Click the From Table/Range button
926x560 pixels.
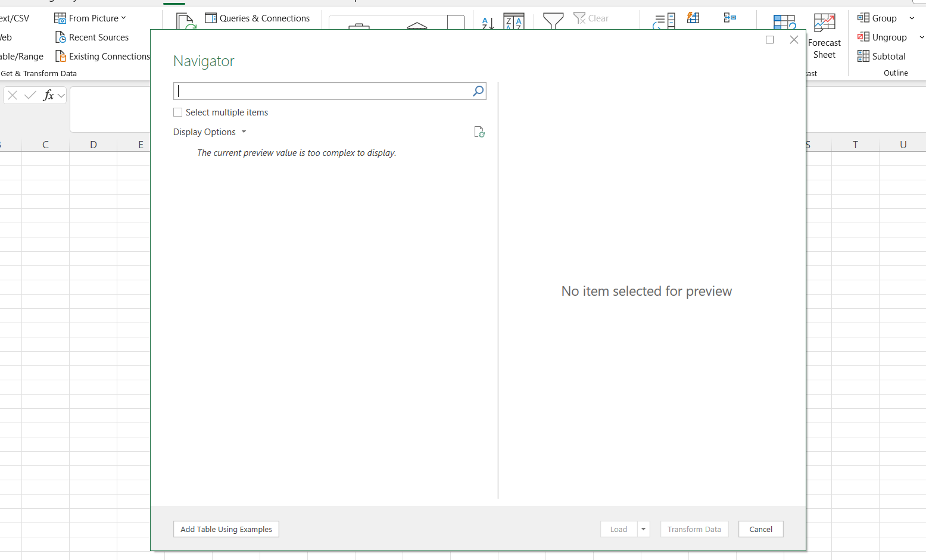click(x=21, y=57)
